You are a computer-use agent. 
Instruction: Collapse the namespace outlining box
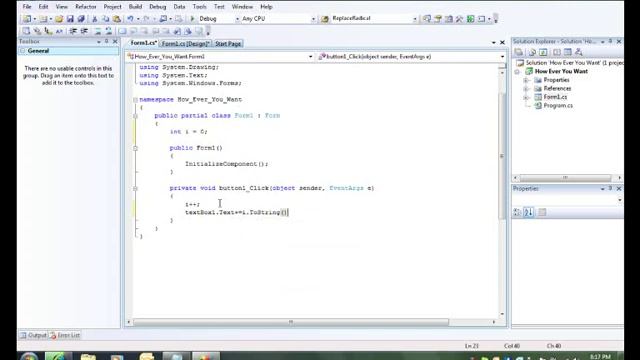(135, 100)
